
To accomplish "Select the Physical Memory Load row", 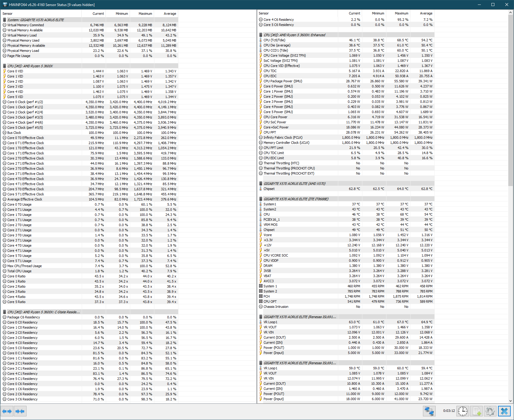I will [x=90, y=51].
